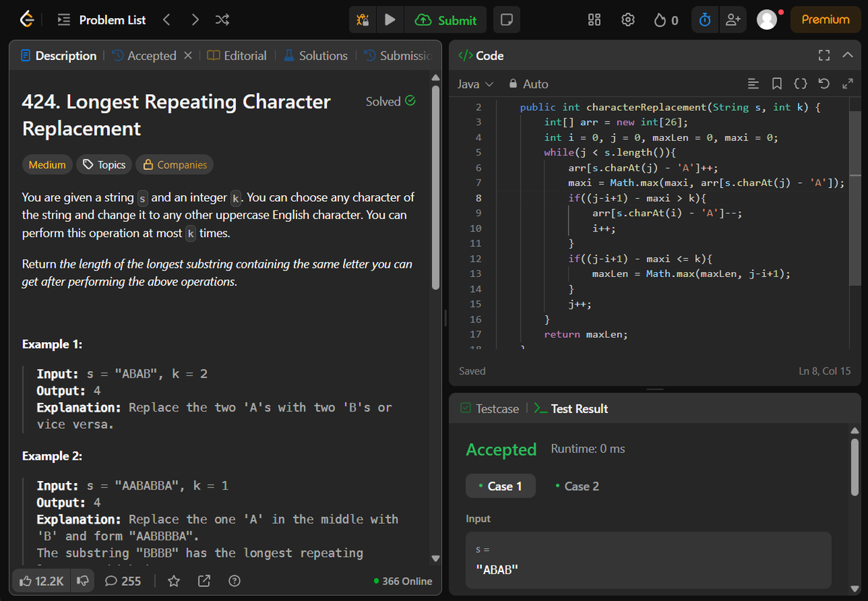The width and height of the screenshot is (868, 601).
Task: Bookmark the code with the bookmark icon
Action: point(777,84)
